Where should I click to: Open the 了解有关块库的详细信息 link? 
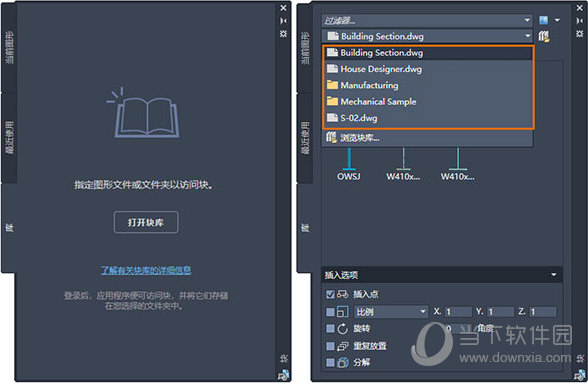tap(146, 270)
